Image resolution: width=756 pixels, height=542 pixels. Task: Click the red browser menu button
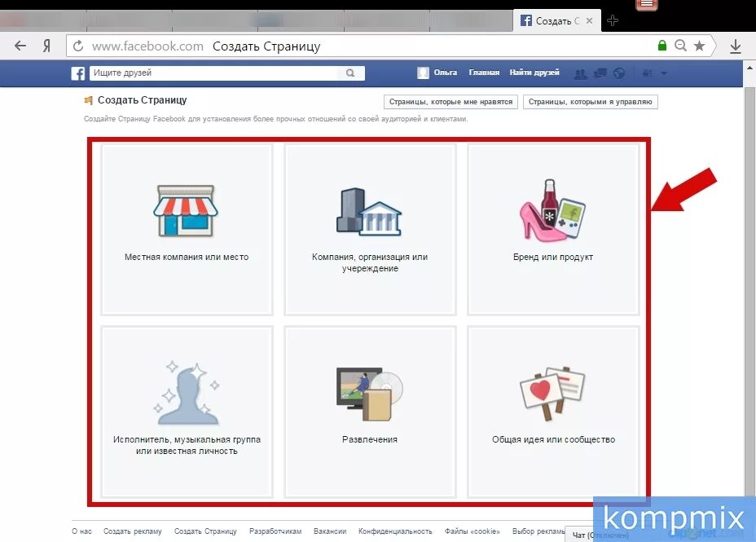pyautogui.click(x=647, y=4)
